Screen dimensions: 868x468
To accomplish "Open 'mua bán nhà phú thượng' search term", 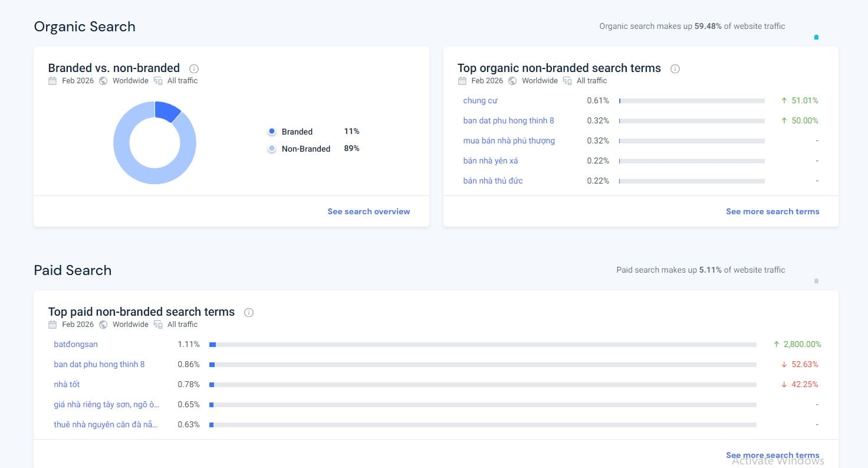I will tap(508, 141).
